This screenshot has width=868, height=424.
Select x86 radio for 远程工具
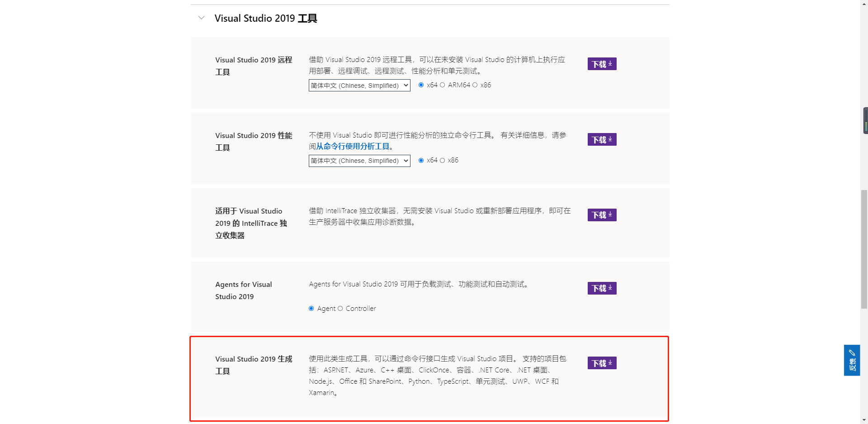pyautogui.click(x=475, y=85)
